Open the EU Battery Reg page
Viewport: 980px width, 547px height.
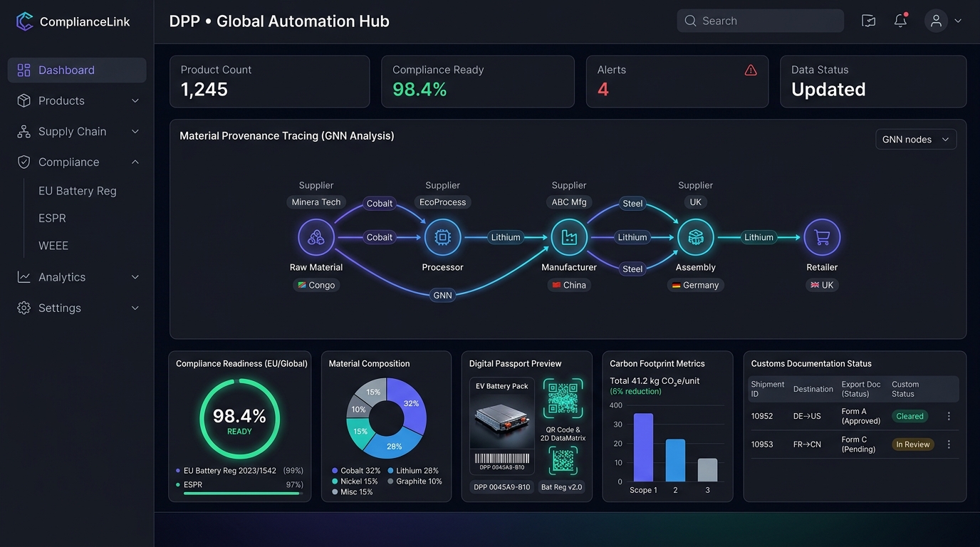point(77,191)
